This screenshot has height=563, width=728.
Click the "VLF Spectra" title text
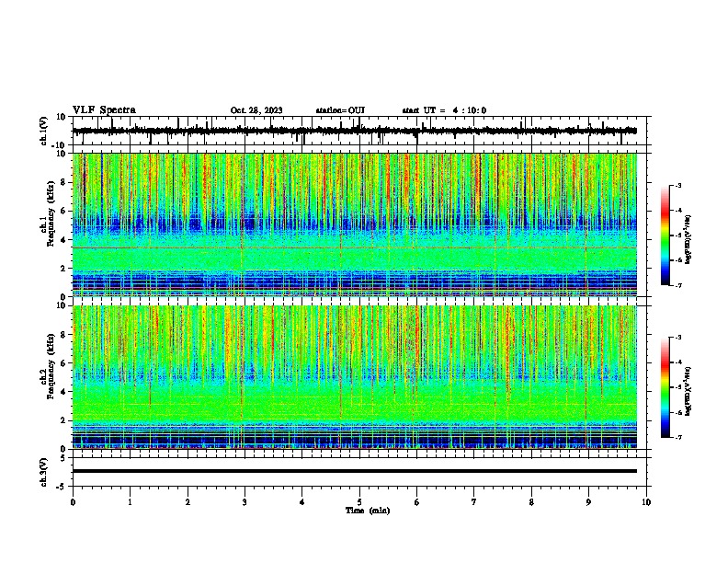(104, 110)
